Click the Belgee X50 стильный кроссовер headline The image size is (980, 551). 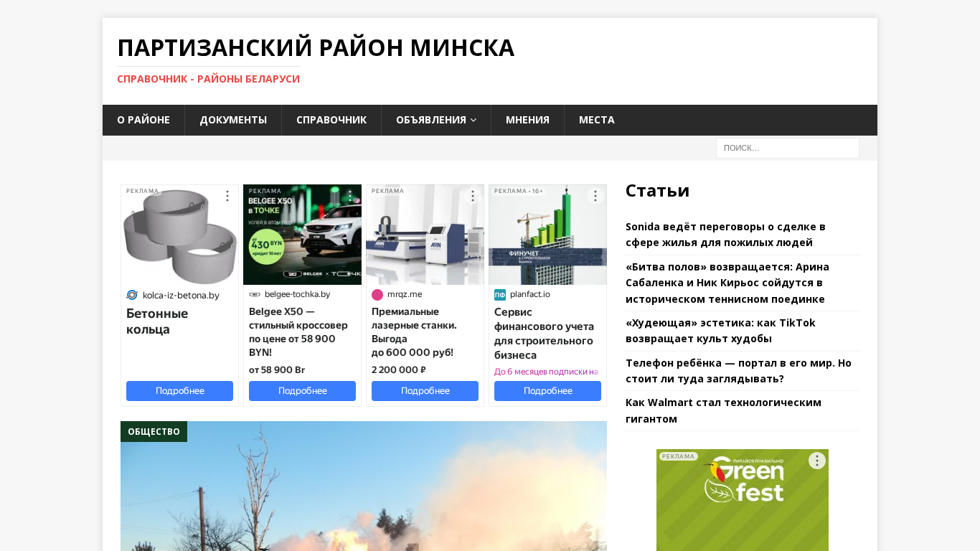pos(298,332)
